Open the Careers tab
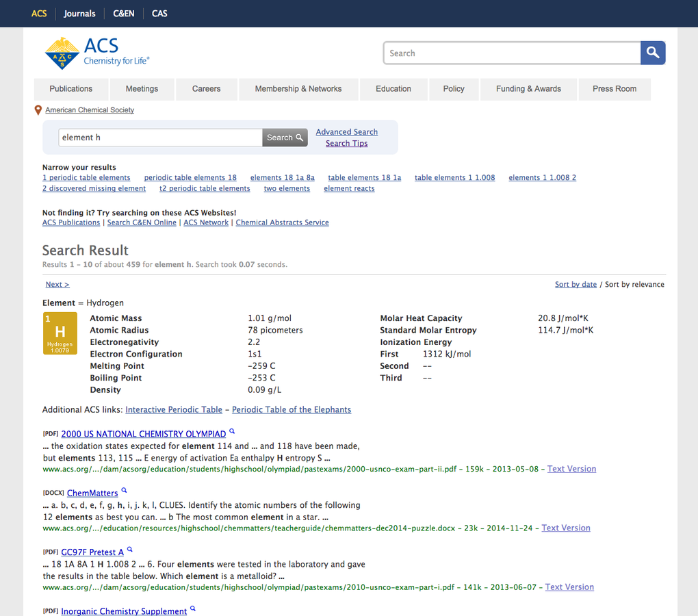The width and height of the screenshot is (698, 616). pos(206,89)
